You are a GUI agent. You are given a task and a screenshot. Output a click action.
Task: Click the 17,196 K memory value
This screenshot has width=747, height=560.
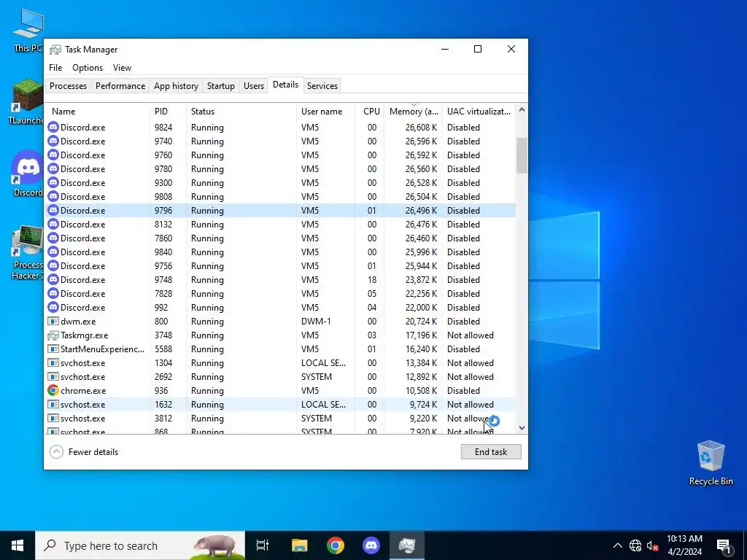tap(421, 335)
